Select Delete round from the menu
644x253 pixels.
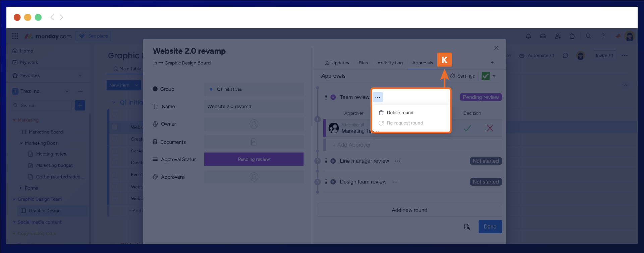click(x=400, y=113)
